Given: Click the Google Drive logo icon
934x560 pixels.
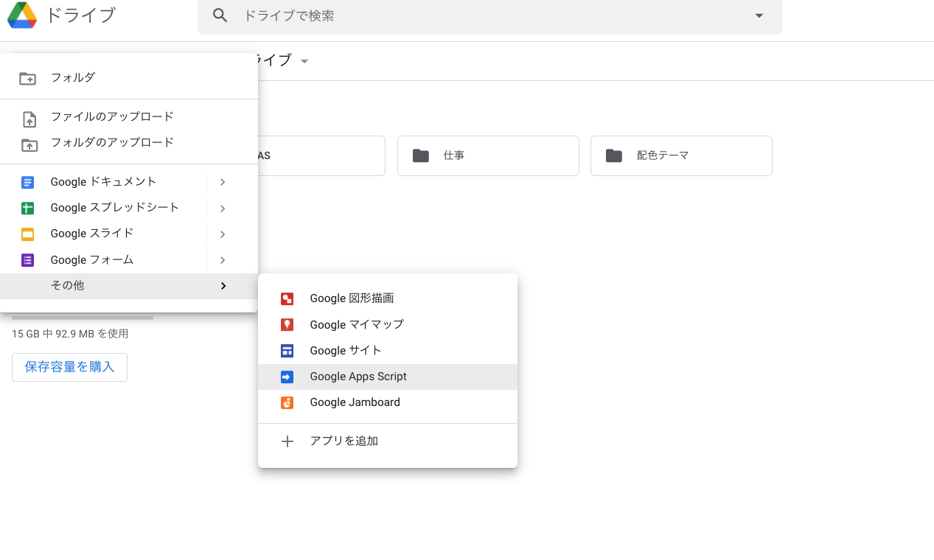Looking at the screenshot, I should (22, 15).
